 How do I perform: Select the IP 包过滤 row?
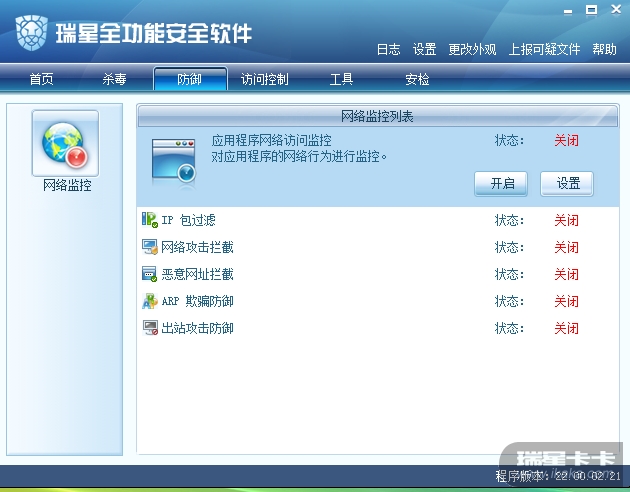point(377,220)
